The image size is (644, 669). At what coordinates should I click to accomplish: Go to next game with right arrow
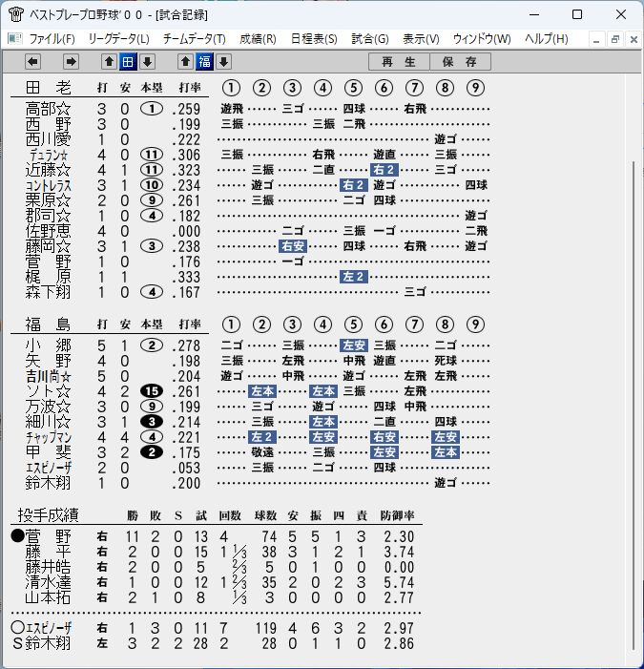click(71, 62)
